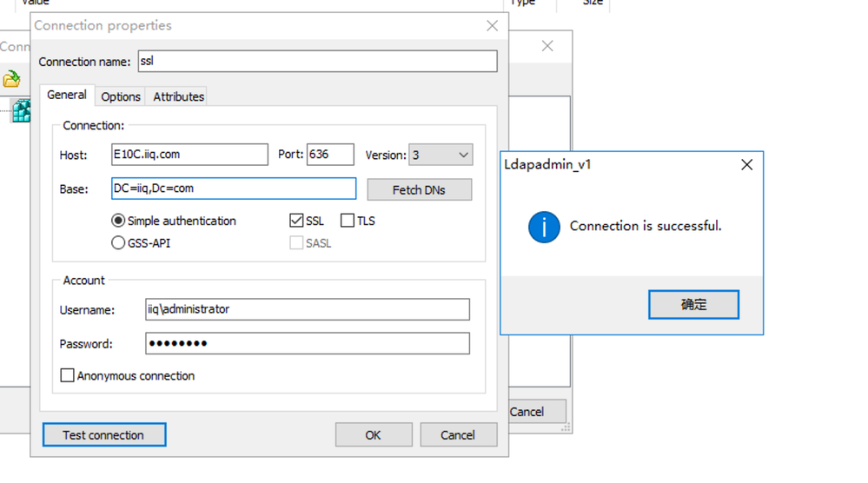Click into the Host field
This screenshot has height=483, width=868.
189,155
